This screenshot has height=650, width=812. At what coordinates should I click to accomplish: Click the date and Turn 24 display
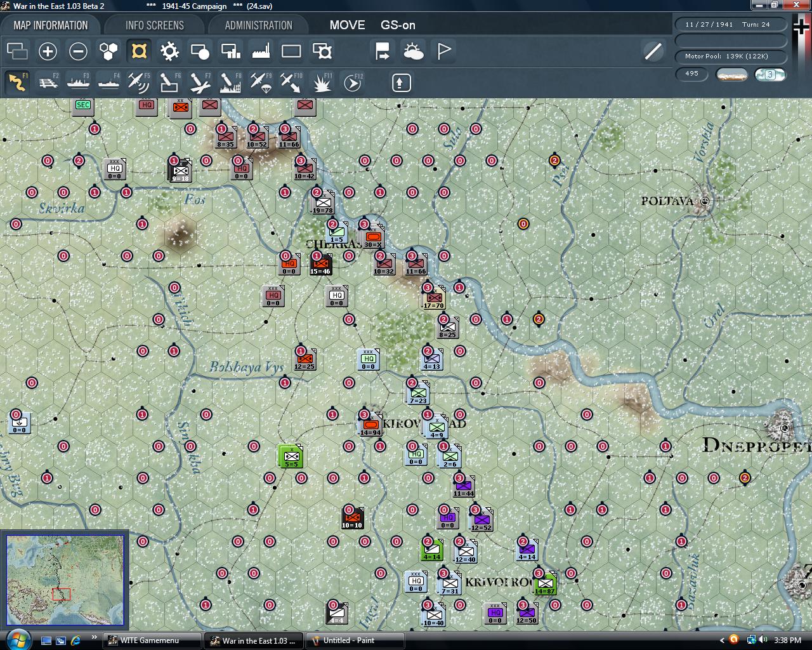[x=731, y=24]
